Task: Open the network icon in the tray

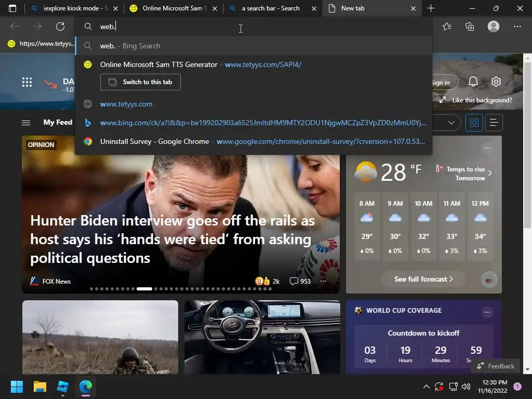Action: tap(453, 387)
